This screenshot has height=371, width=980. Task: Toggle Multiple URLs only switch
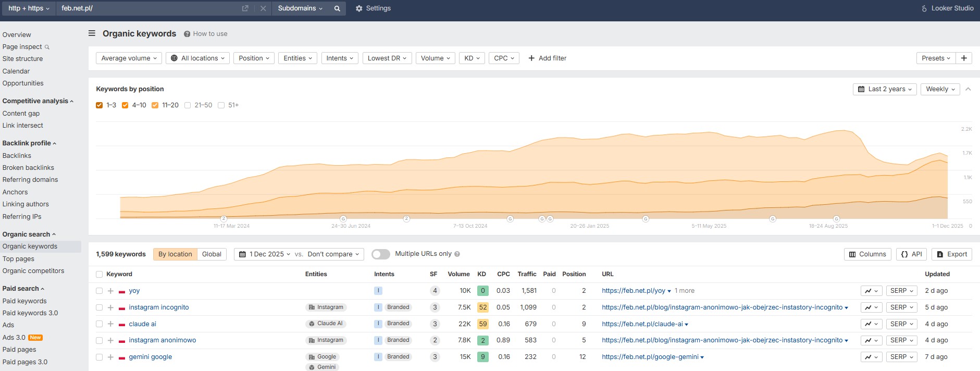[381, 254]
